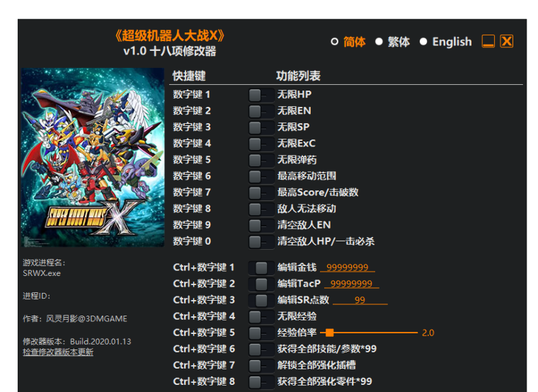Click the 《超级机器人大战X》 title

[x=170, y=35]
